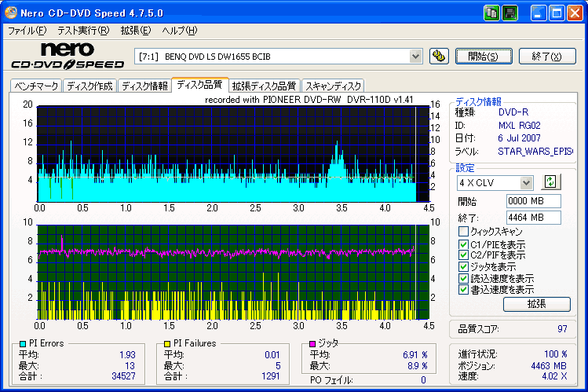Switch to the ディスク情報 tab
The width and height of the screenshot is (588, 392).
click(144, 86)
